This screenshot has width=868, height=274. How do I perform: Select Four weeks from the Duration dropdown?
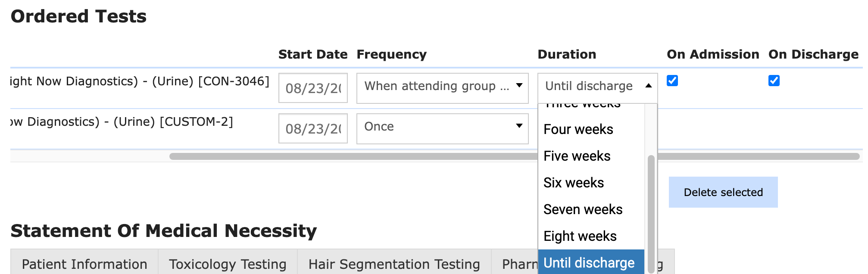pos(578,129)
